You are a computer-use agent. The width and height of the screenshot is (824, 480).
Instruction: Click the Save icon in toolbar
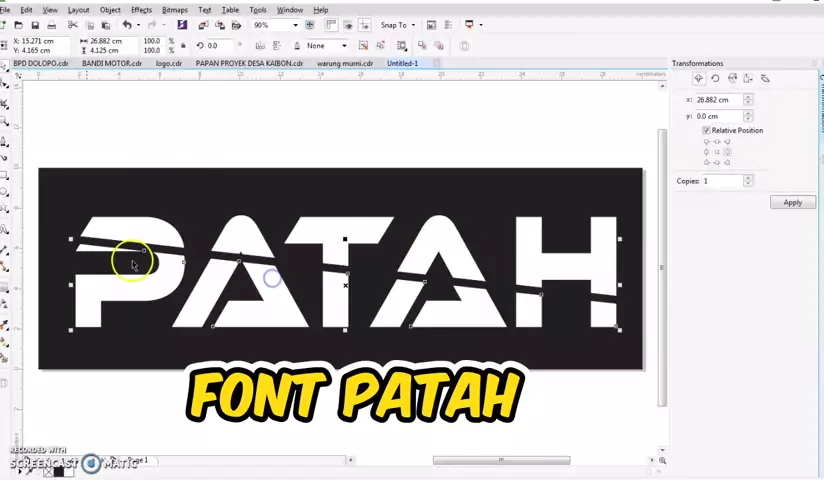35,25
